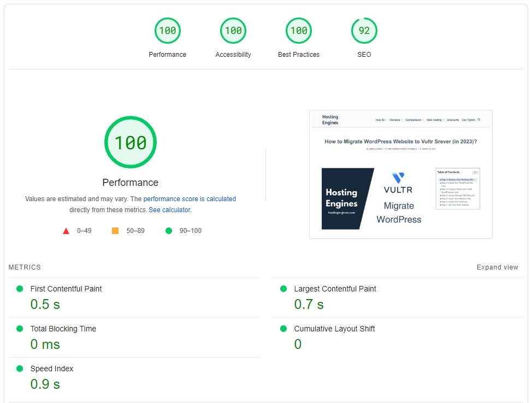The width and height of the screenshot is (532, 403).
Task: Click the red triangle 0–49 legend icon
Action: [66, 231]
